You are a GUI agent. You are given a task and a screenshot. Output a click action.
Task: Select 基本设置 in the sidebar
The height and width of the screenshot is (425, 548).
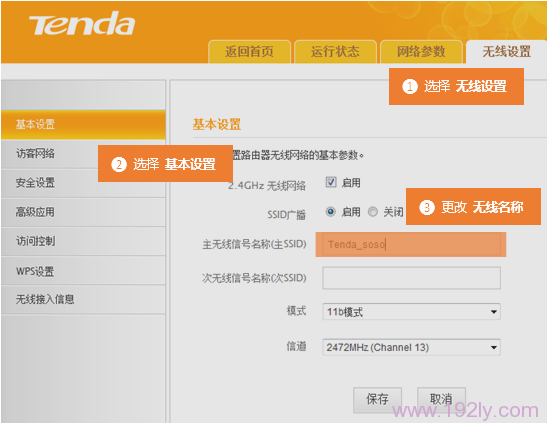[x=83, y=124]
